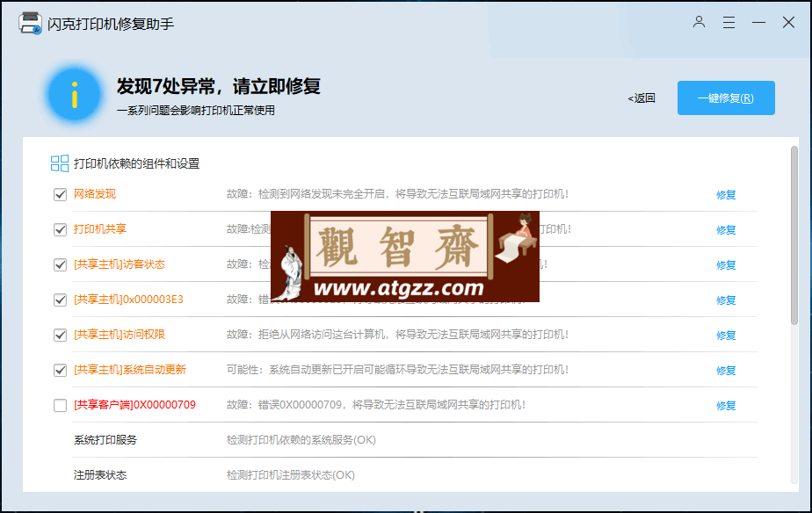The height and width of the screenshot is (513, 812).
Task: Click the <返回 link
Action: (x=642, y=98)
